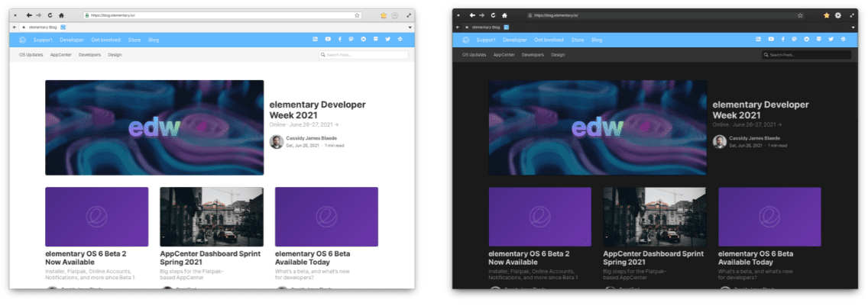Click Cassidy James Blaede avatar in the light window
868x306 pixels.
click(x=277, y=142)
